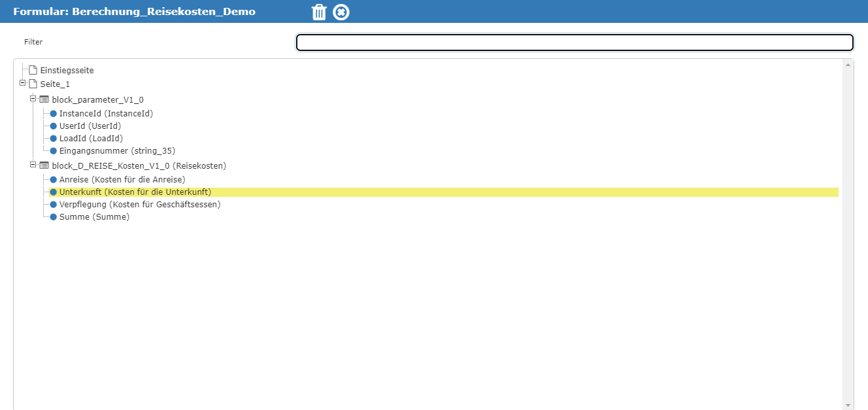Collapse the block_D_REISE_Kosten_V1_0 node
The height and width of the screenshot is (410, 868).
pyautogui.click(x=33, y=165)
